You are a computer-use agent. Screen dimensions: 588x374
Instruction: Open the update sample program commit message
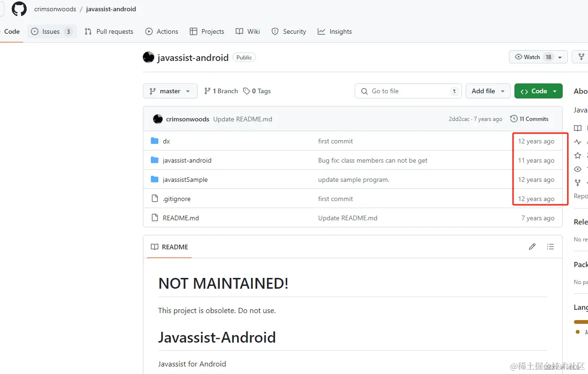354,180
